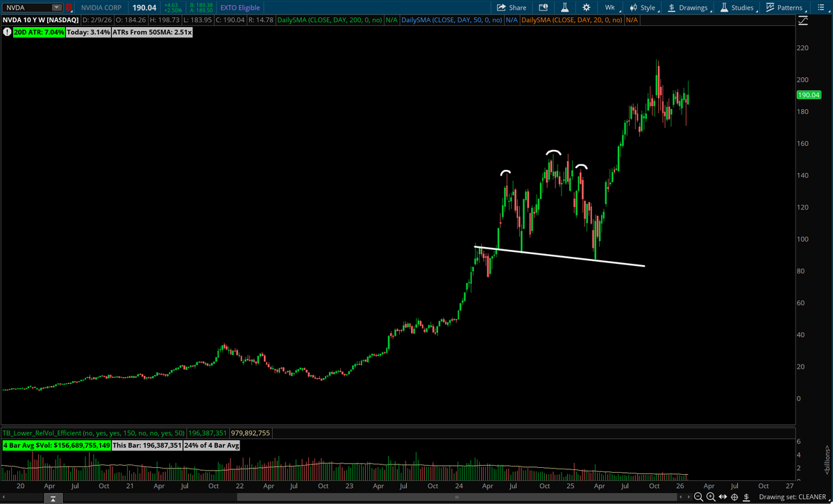
Task: Click the DailySMA 200 study label
Action: 330,20
